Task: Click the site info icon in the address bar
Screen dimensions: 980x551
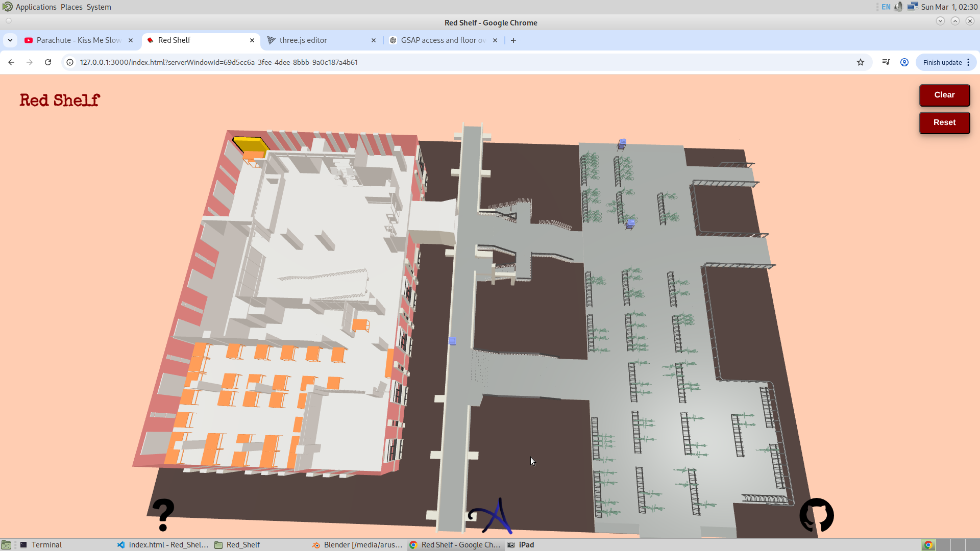Action: pos(69,62)
